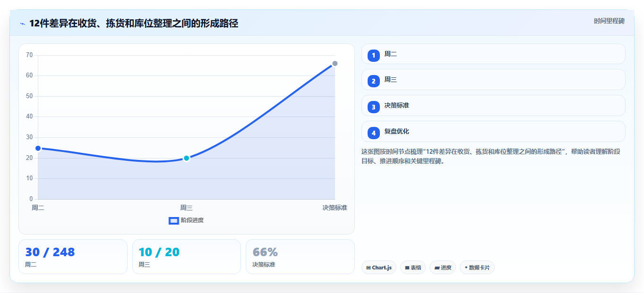The width and height of the screenshot is (644, 293).
Task: Click the 数据卡片 tag
Action: pyautogui.click(x=477, y=268)
